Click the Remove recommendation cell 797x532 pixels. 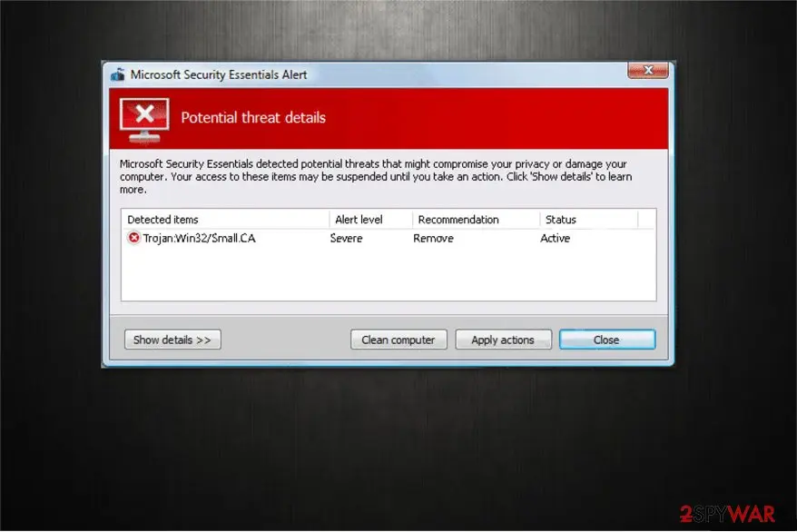point(433,238)
